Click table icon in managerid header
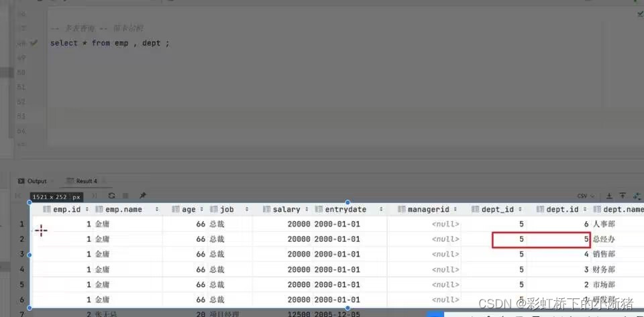Screen dimensions: 644x317 tap(402, 210)
